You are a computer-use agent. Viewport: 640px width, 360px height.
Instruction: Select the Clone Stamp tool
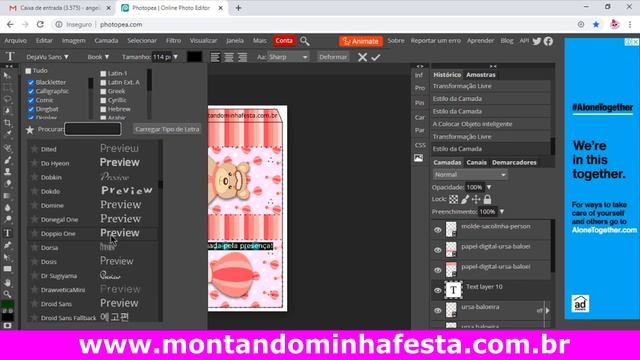(7, 172)
